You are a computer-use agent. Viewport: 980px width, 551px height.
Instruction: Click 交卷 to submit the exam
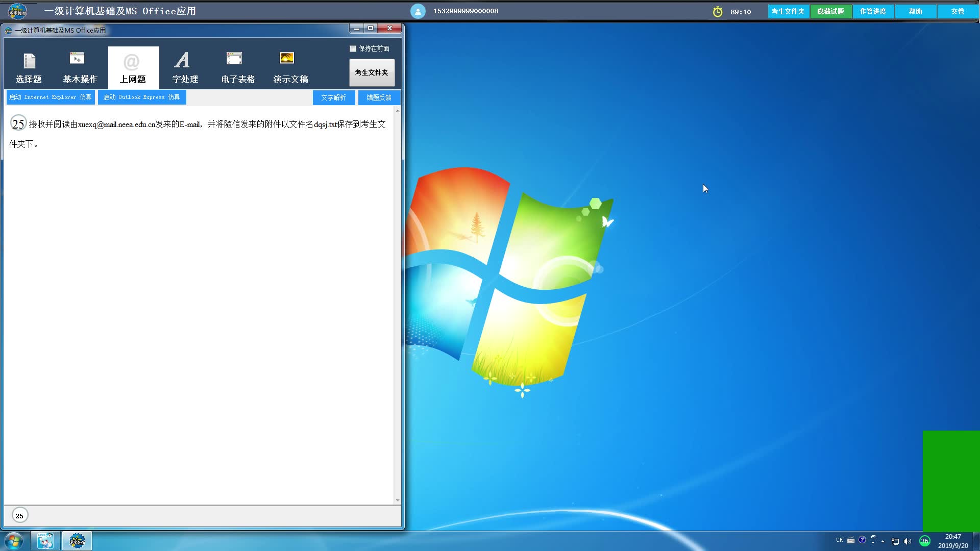[x=958, y=11]
